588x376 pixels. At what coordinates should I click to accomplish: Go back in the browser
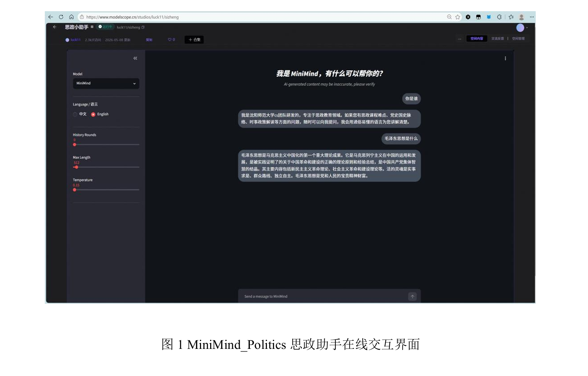[51, 17]
